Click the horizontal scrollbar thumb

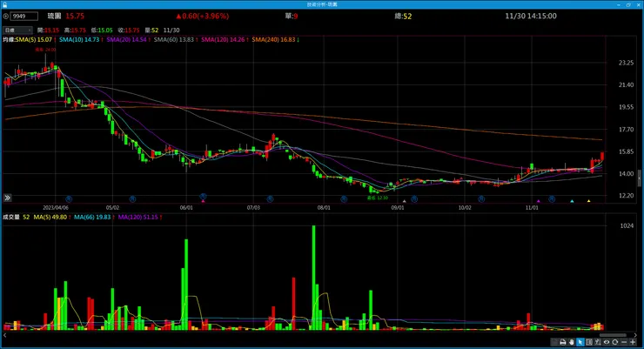point(613,335)
